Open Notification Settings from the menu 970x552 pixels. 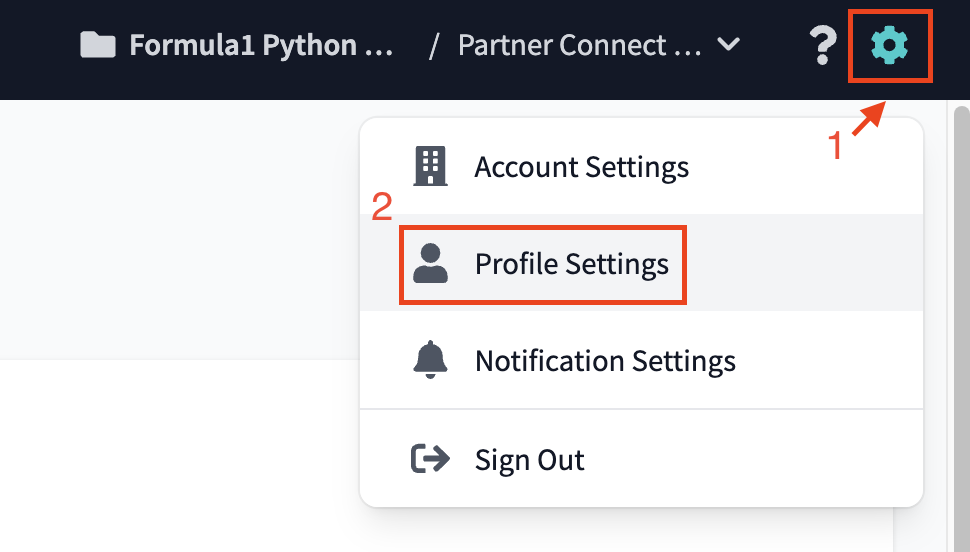point(605,360)
